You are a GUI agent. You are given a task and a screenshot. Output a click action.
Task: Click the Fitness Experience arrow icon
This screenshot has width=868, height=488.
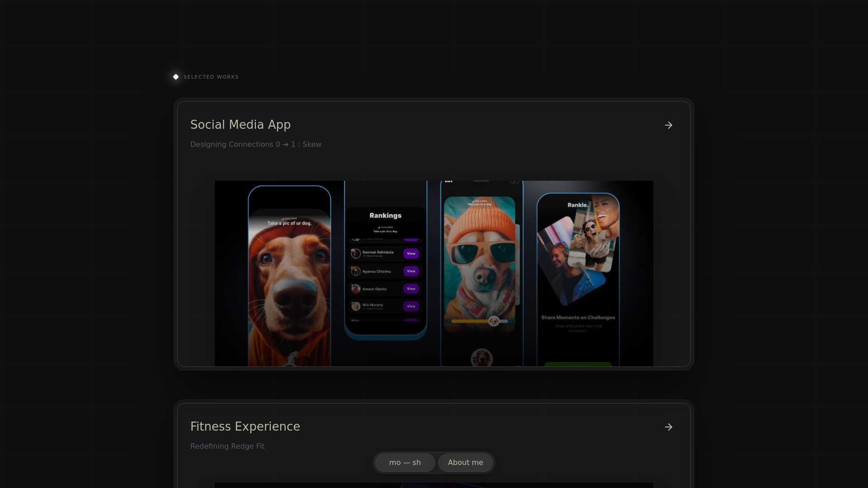tap(669, 427)
